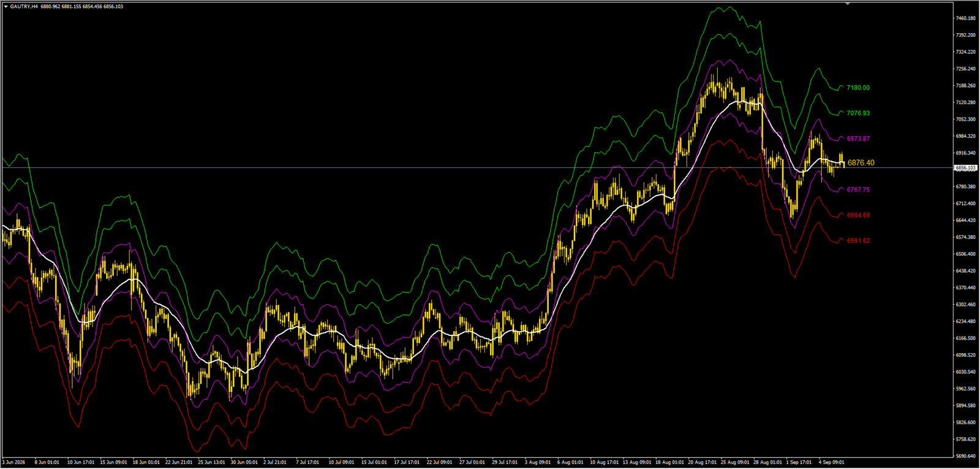Click the time axis label 3 Jun 2026

pos(14,462)
